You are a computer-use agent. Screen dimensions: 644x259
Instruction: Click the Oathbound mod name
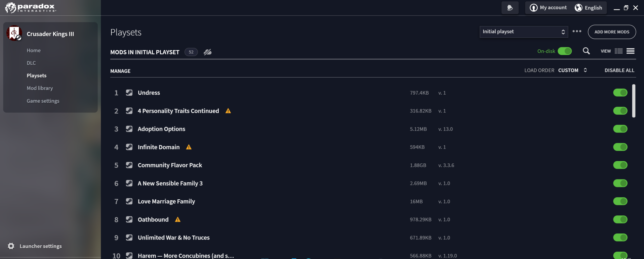tap(153, 219)
